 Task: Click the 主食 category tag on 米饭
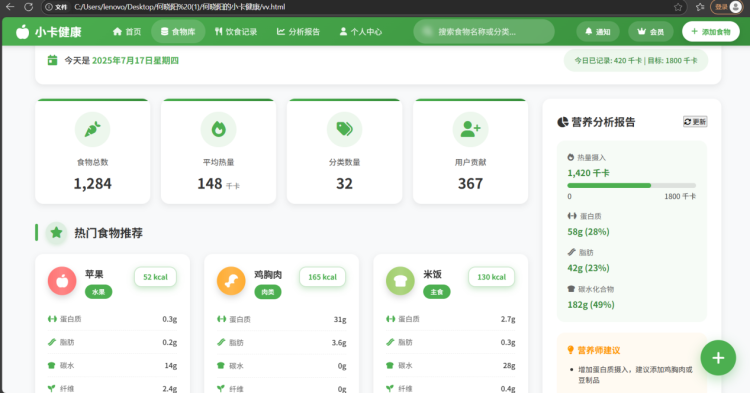pos(437,292)
